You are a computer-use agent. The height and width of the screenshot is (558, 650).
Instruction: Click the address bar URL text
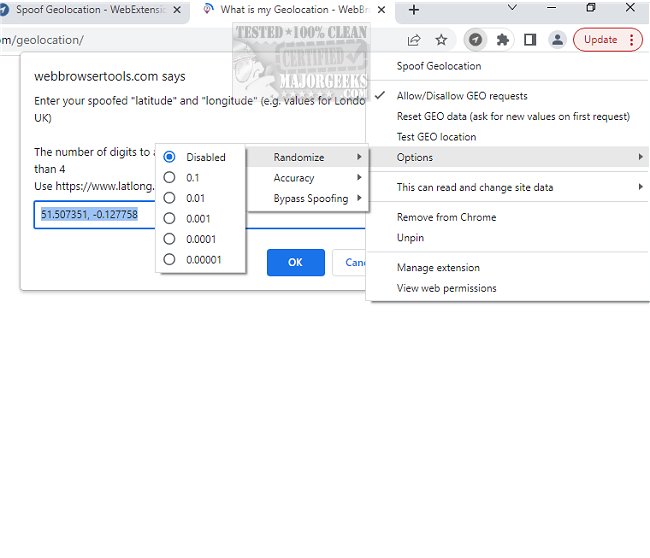click(x=41, y=40)
